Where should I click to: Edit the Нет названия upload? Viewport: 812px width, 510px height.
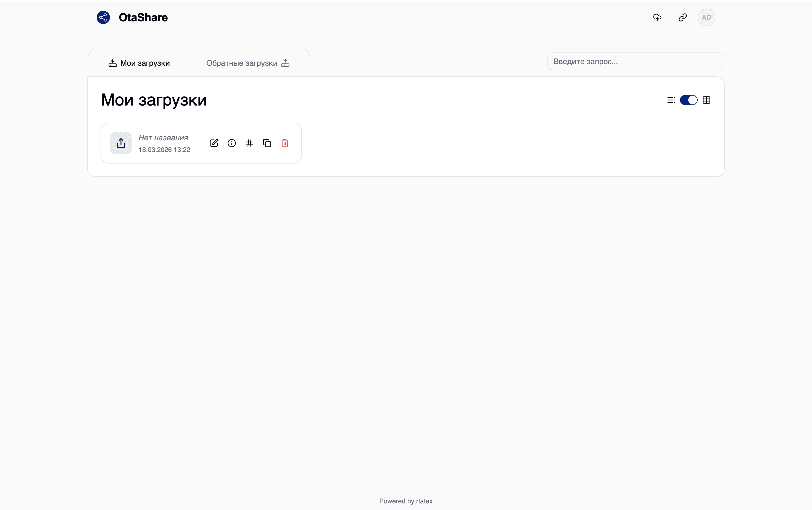click(214, 143)
